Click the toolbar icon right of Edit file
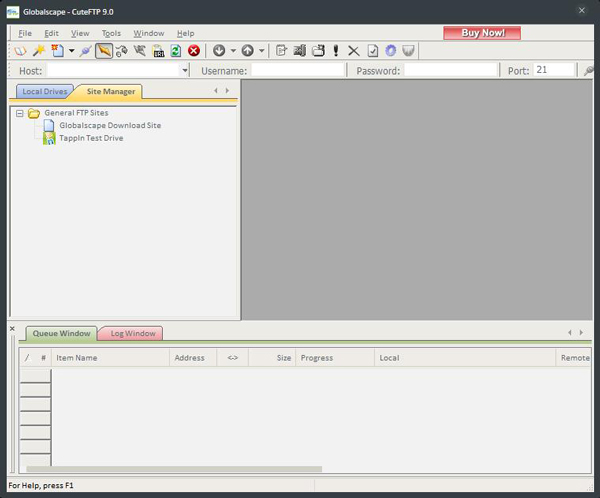 (300, 51)
